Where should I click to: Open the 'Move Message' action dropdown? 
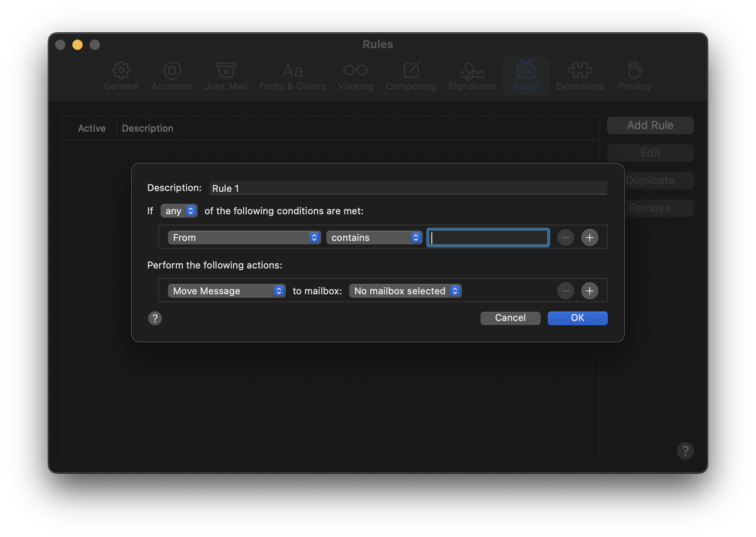click(226, 291)
